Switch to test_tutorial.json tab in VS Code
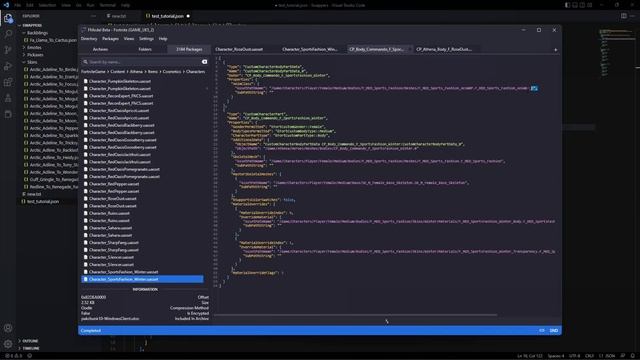 coord(167,16)
